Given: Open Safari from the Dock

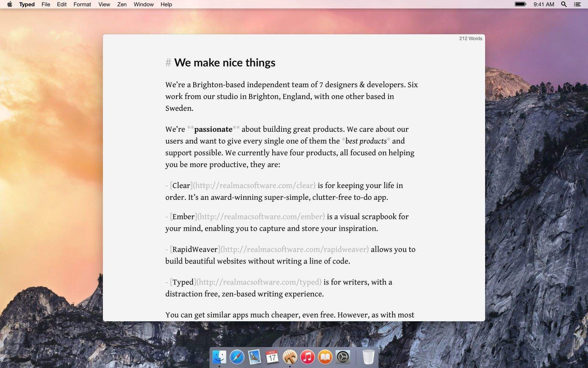Looking at the screenshot, I should (237, 357).
